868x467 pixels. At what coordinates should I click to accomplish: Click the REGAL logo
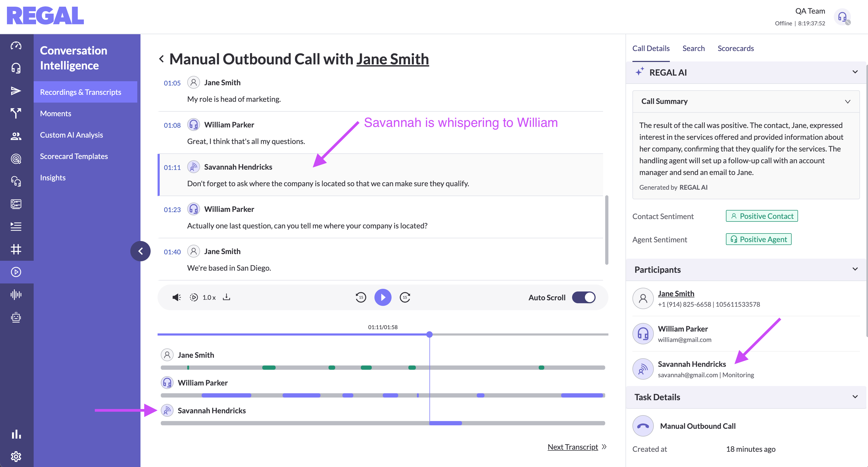click(x=45, y=15)
